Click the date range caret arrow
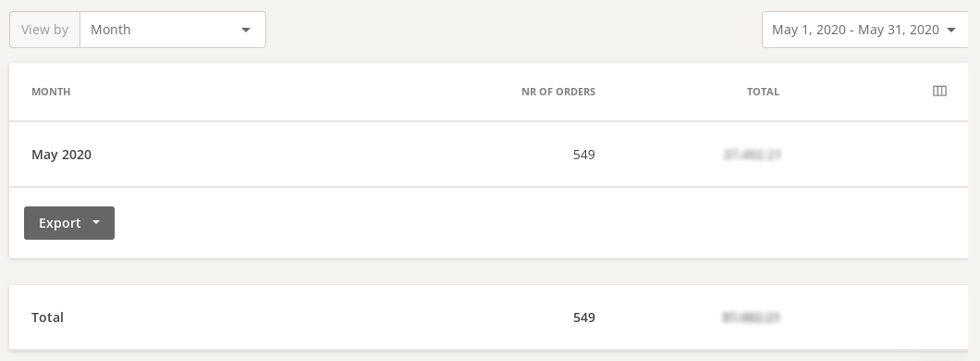The width and height of the screenshot is (980, 361). 952,30
